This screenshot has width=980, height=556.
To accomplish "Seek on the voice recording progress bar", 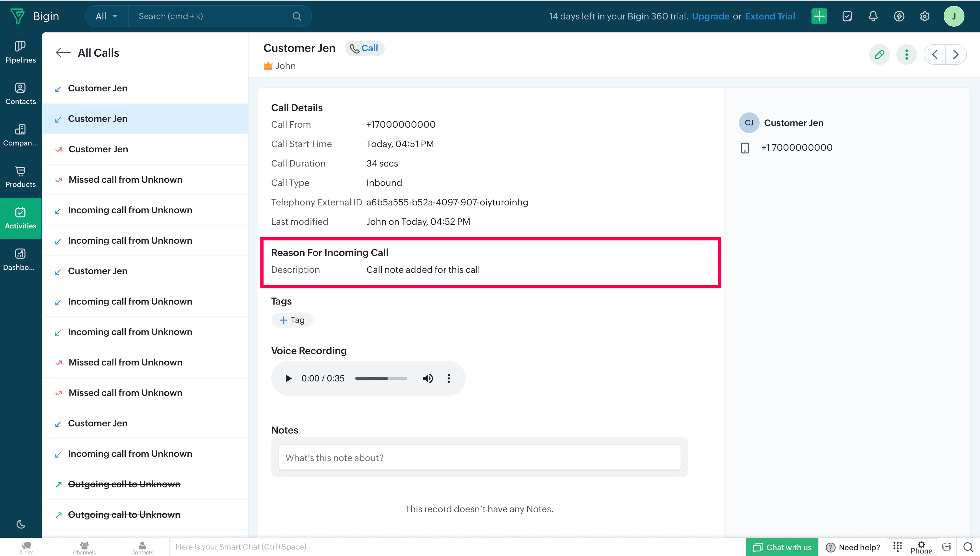I will coord(381,378).
